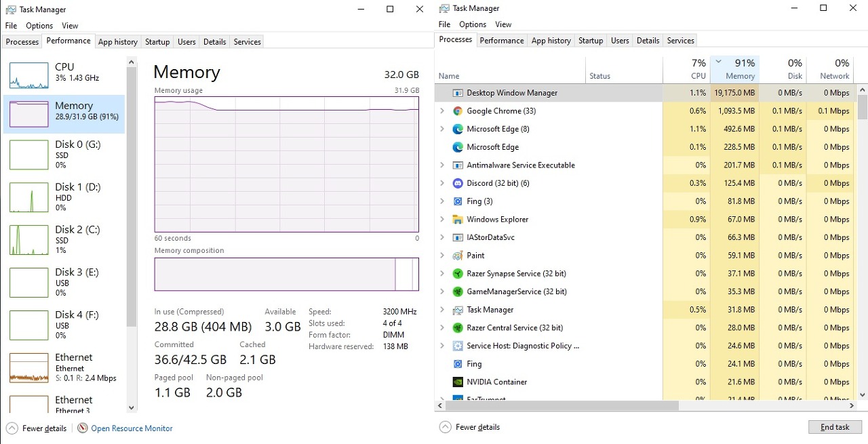Open Startup tab in right window
Image resolution: width=868 pixels, height=444 pixels.
coord(591,41)
